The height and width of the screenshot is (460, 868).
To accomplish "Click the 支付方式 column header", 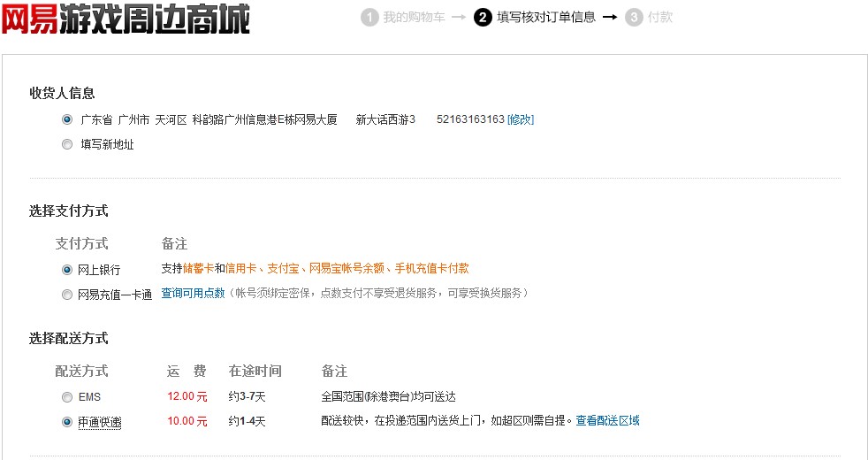I will coord(81,243).
